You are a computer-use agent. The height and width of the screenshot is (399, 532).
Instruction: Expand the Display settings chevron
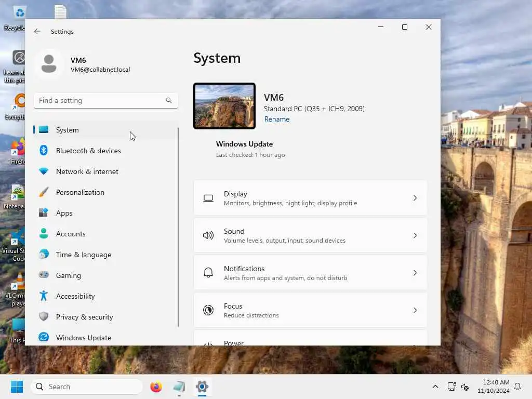(415, 198)
